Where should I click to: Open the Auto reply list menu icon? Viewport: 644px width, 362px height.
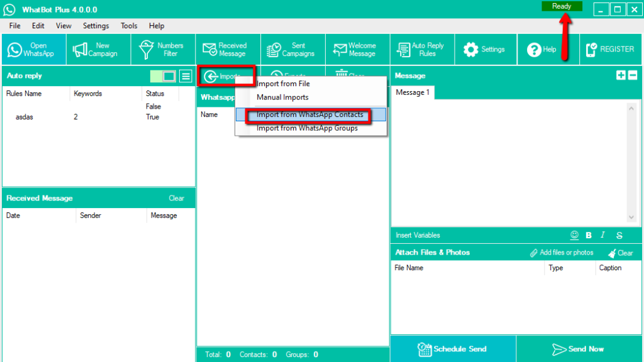pyautogui.click(x=186, y=76)
